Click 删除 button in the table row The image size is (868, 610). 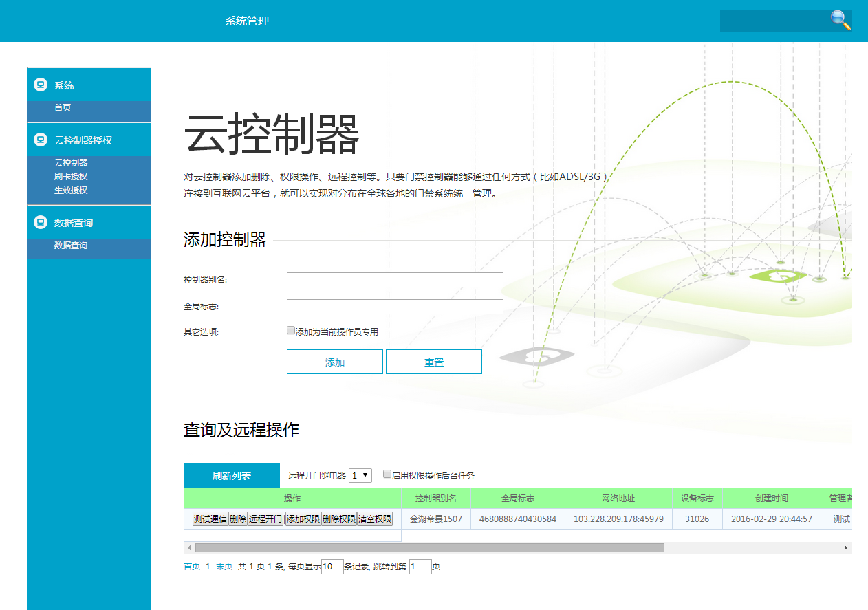pyautogui.click(x=238, y=519)
